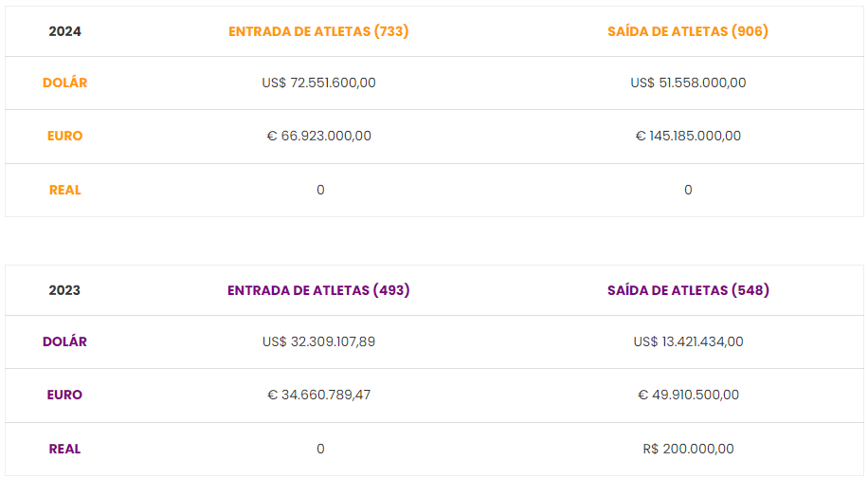Select the € 66.923.000,00 cell
Image resolution: width=868 pixels, height=479 pixels.
coord(318,136)
